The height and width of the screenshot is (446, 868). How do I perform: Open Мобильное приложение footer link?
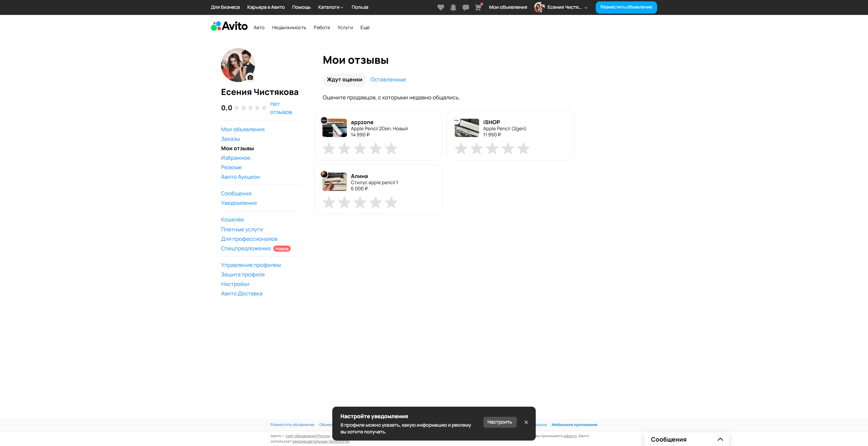(x=574, y=425)
